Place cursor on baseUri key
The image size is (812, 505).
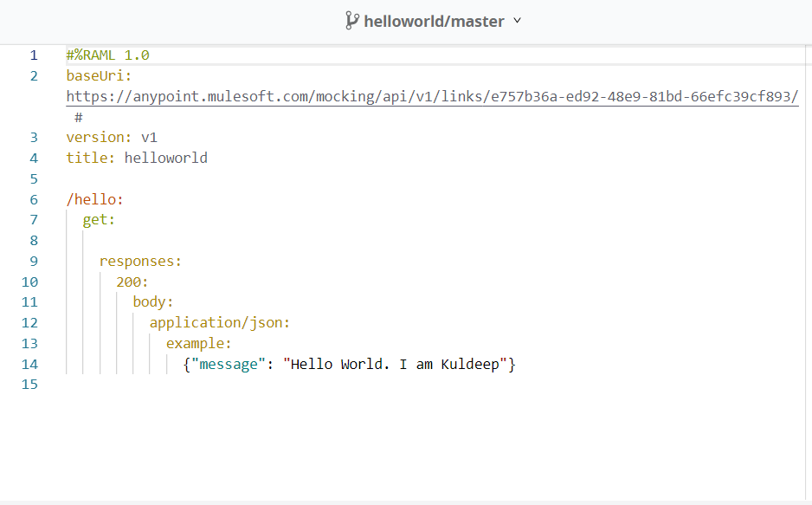click(99, 75)
